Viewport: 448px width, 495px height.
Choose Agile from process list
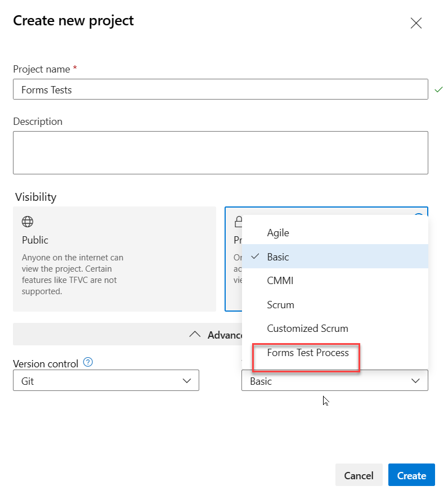pos(278,232)
